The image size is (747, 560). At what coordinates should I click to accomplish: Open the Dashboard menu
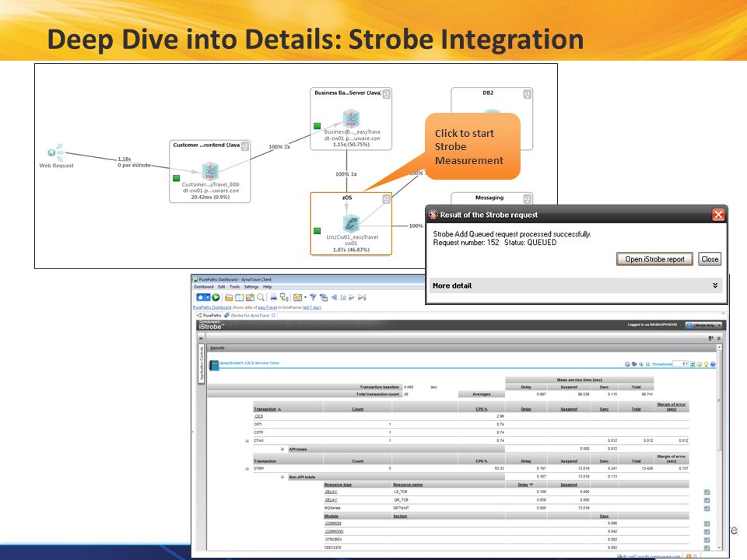click(x=204, y=287)
